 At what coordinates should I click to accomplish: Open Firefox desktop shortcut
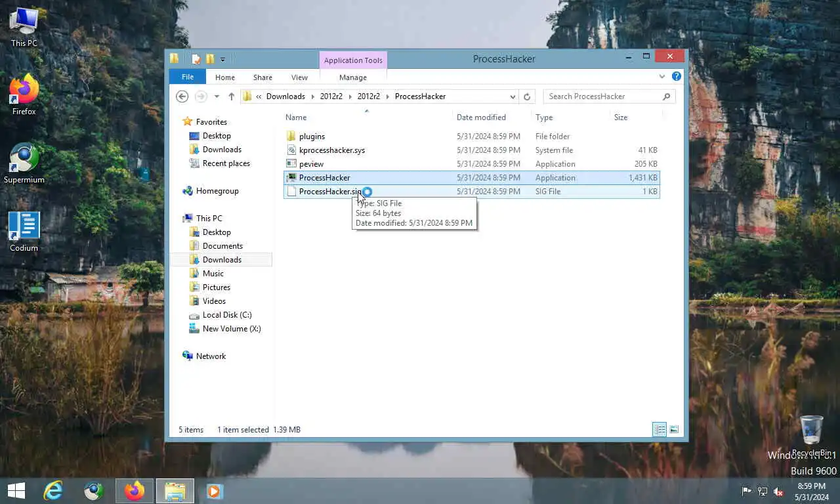coord(24,94)
